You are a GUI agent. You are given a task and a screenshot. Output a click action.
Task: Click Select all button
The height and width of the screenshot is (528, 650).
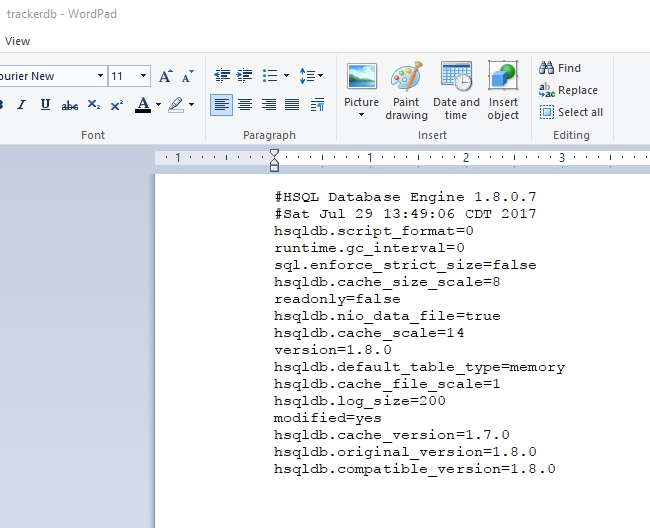pos(571,112)
